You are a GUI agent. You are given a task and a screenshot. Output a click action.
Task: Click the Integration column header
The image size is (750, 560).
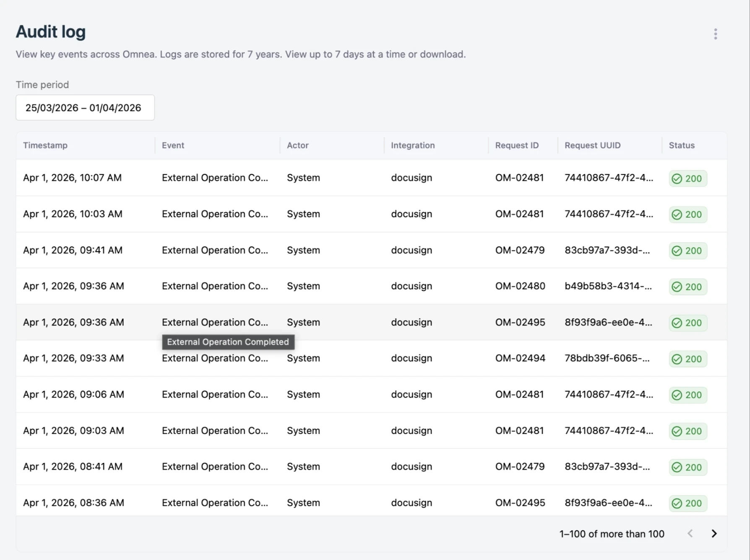coord(413,145)
